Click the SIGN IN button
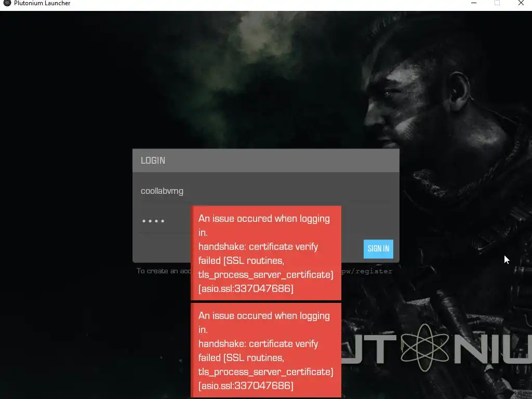532x399 pixels. click(x=378, y=249)
